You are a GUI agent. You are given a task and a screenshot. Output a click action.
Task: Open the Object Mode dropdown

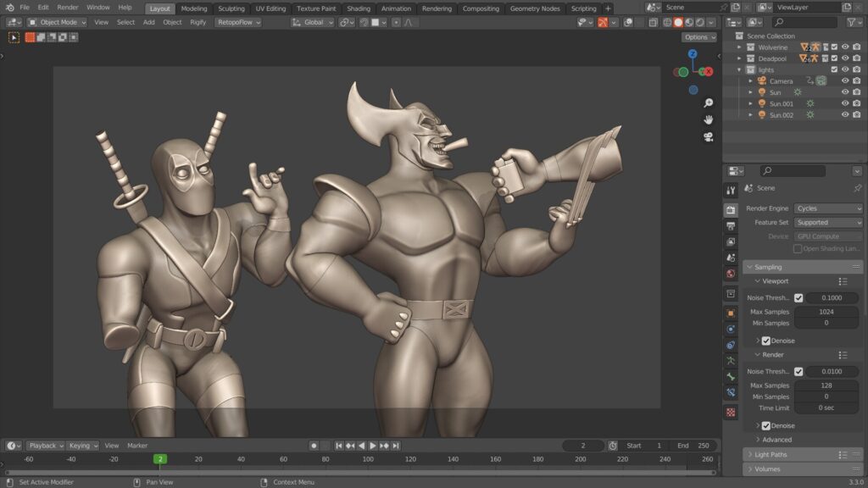coord(56,23)
